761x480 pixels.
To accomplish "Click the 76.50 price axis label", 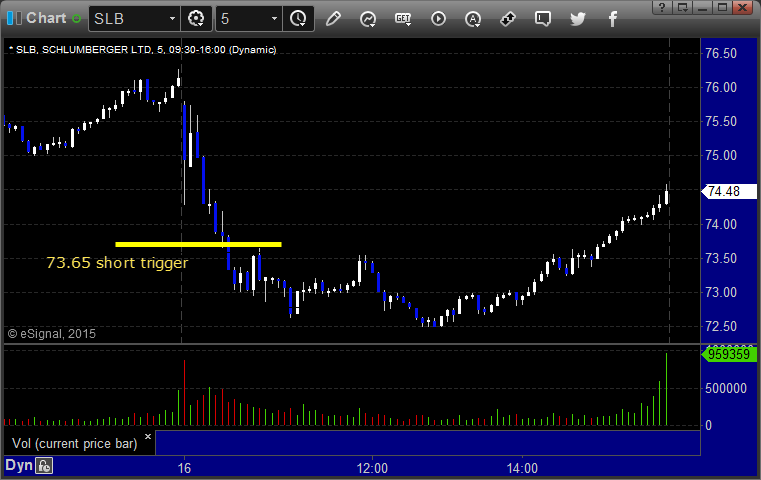I will 721,53.
